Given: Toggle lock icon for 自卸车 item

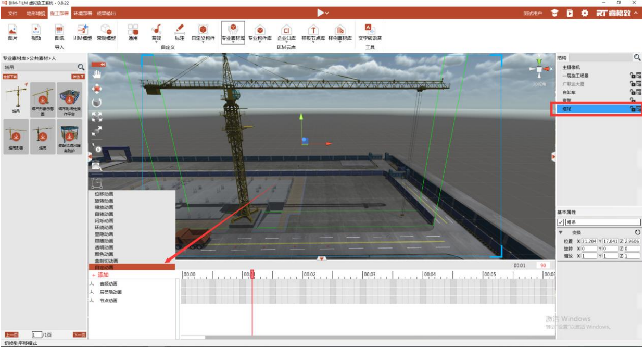Looking at the screenshot, I should [632, 92].
